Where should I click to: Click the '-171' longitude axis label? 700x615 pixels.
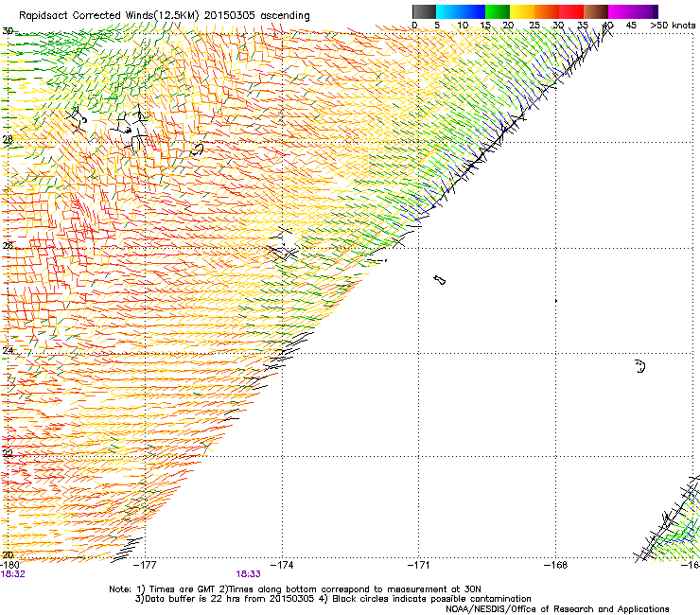coord(419,565)
